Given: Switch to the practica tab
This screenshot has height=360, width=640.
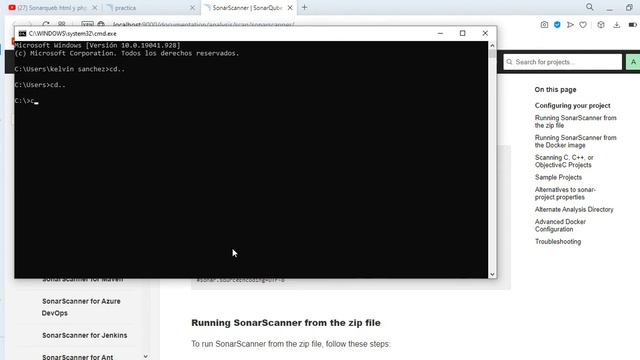Looking at the screenshot, I should click(x=150, y=8).
